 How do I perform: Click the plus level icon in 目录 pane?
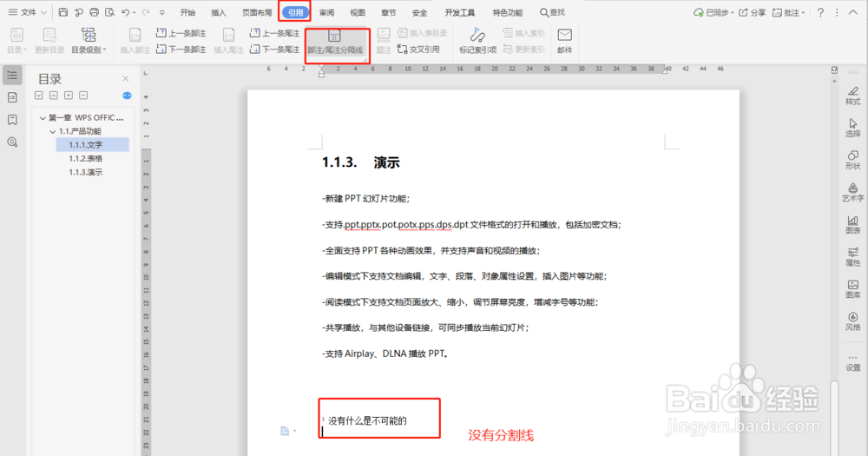69,96
